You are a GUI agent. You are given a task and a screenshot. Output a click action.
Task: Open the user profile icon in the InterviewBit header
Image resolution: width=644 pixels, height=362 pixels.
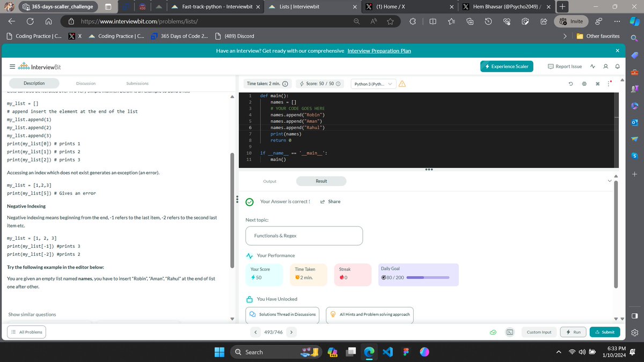click(x=605, y=67)
